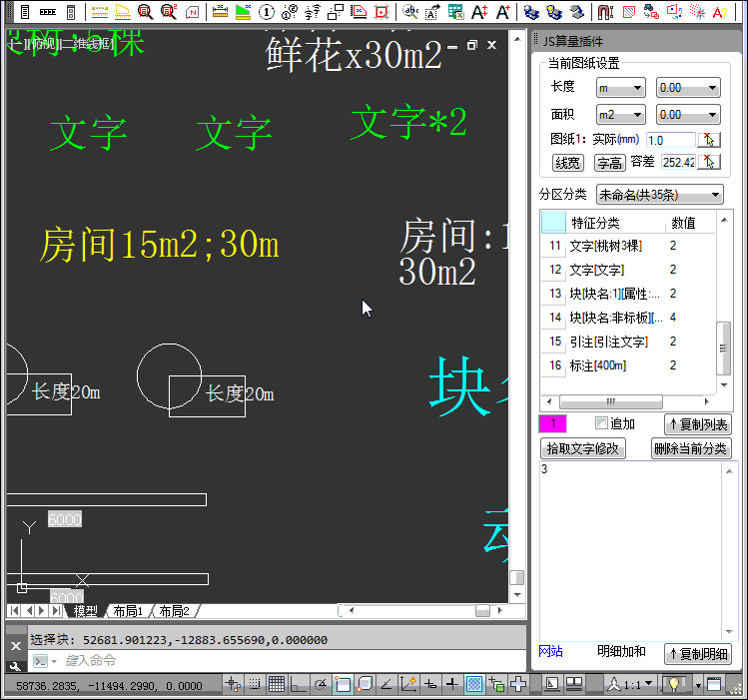
Task: Switch to the 布局1 layout tab
Action: 127,611
